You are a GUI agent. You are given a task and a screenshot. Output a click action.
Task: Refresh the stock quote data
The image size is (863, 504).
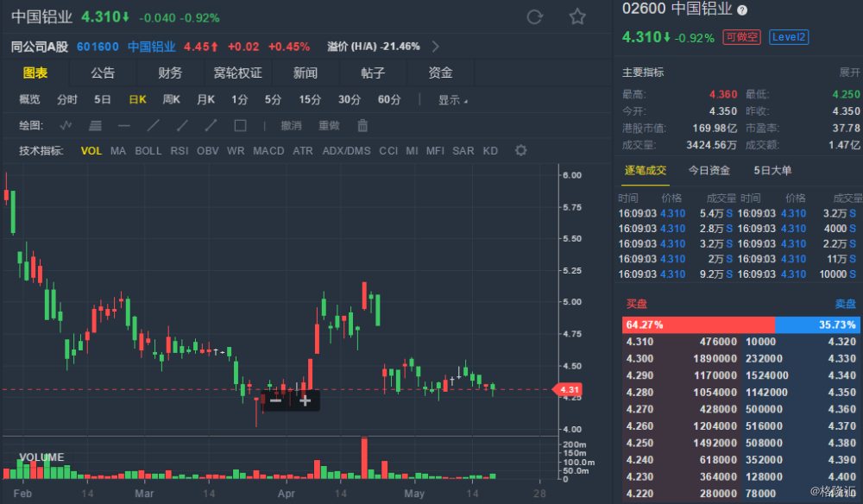(x=534, y=17)
